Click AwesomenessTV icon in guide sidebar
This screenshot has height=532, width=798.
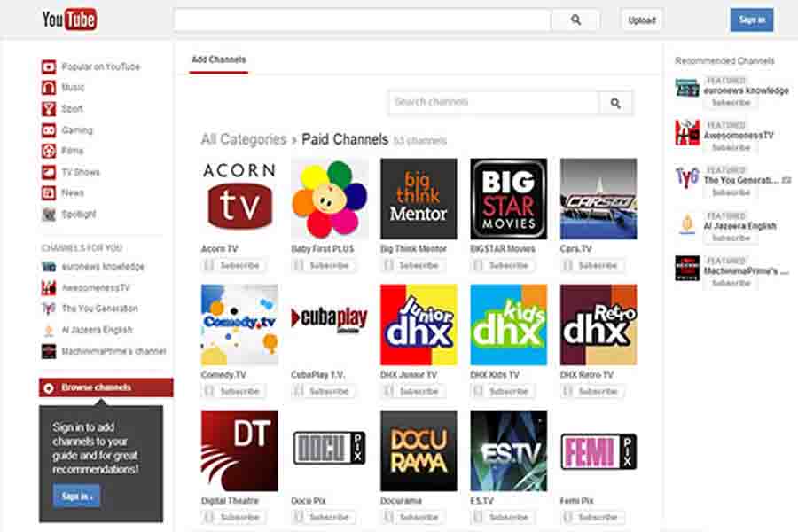[x=49, y=287]
